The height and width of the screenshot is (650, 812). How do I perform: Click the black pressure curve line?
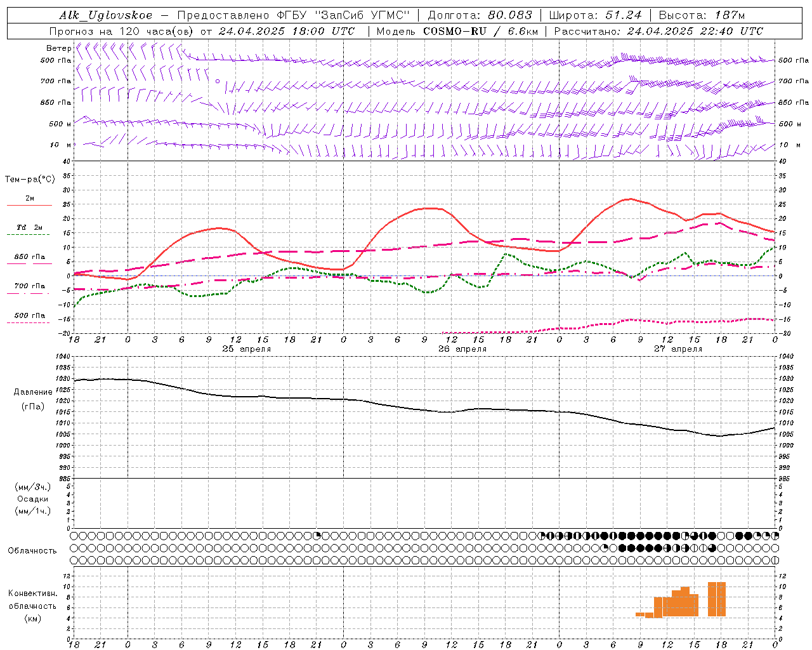tap(425, 409)
